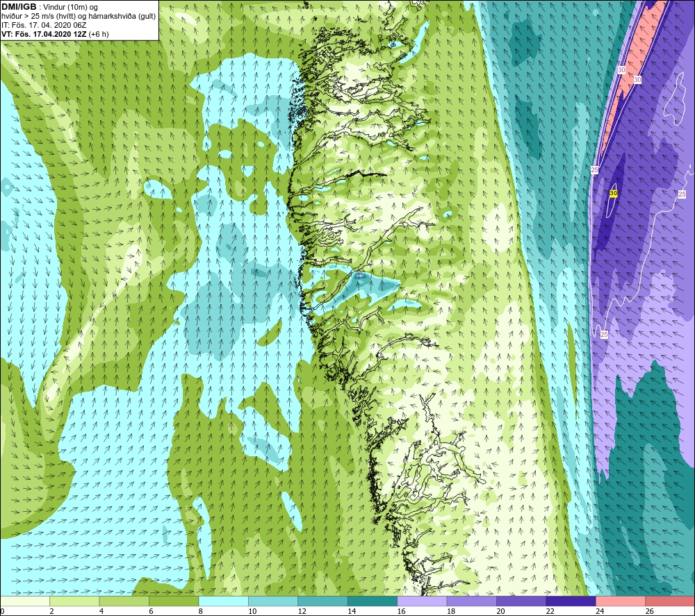The height and width of the screenshot is (616, 695).
Task: Click the DMI/IGB Vindur (10m) title line
Action: [49, 7]
